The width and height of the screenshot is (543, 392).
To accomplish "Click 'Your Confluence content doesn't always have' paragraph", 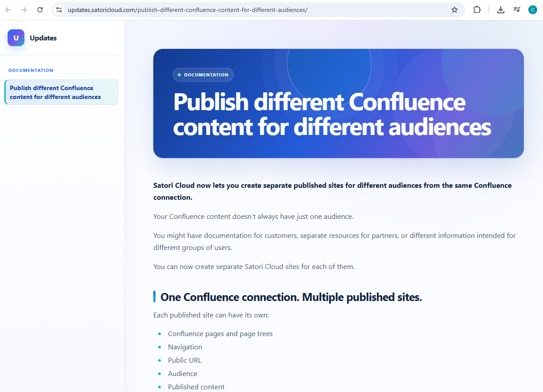I will 253,217.
